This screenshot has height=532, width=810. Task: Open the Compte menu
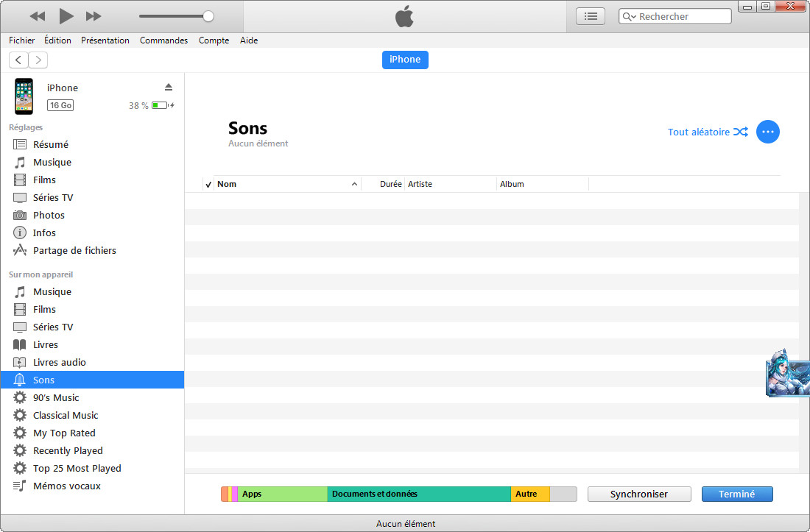coord(214,40)
